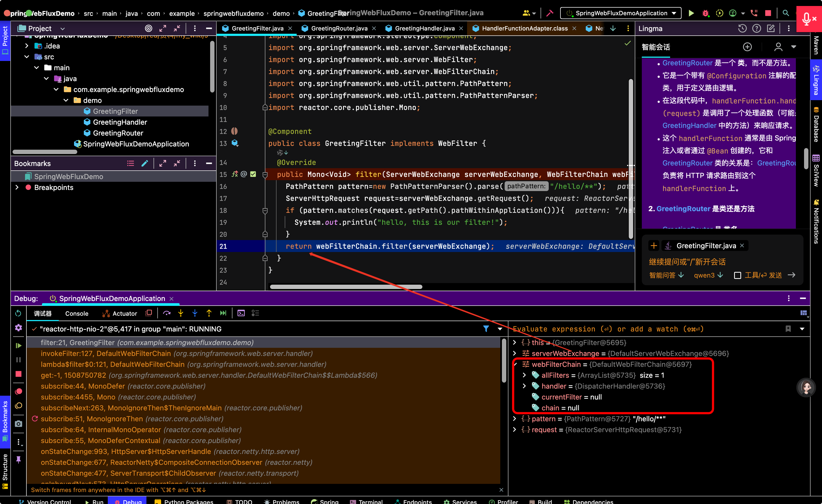Expand the .idea folder in project tree
The image size is (822, 504).
click(x=27, y=46)
